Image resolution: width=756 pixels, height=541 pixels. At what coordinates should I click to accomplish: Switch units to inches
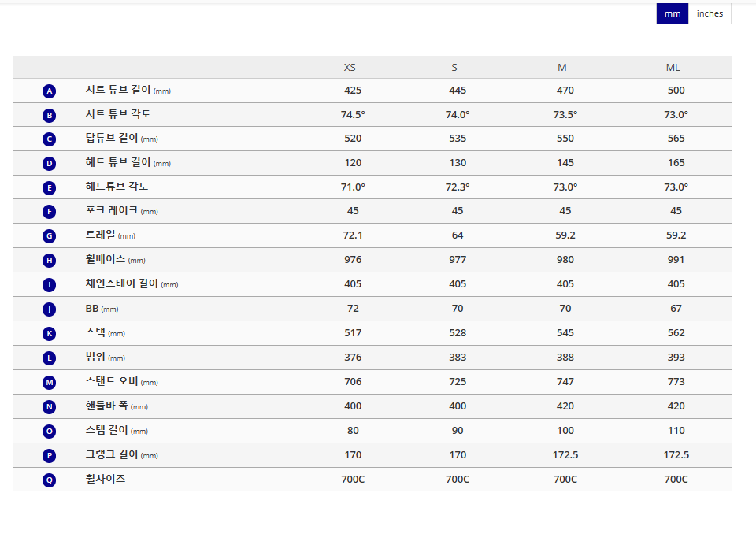[710, 13]
